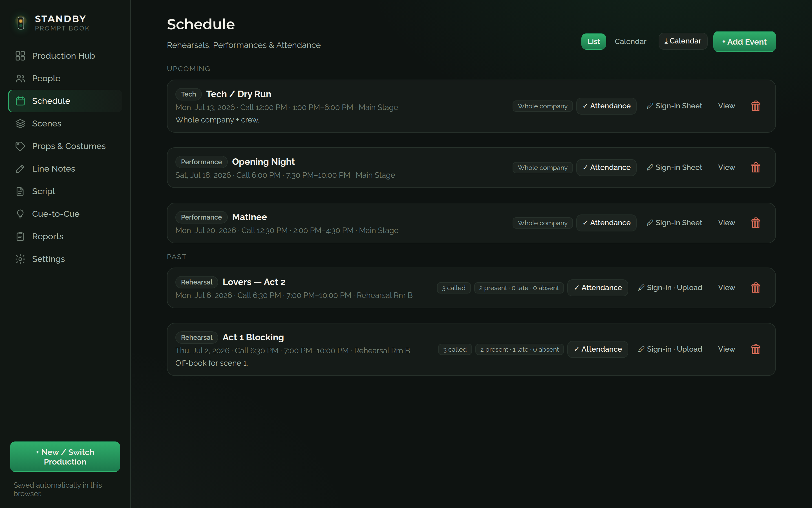Screen dimensions: 812x508
Task: Open the Script page
Action: point(65,191)
